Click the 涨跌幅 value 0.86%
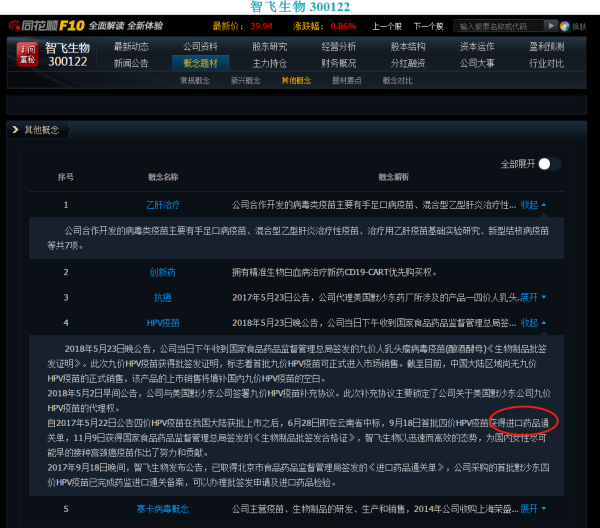The height and width of the screenshot is (528, 600). [343, 26]
